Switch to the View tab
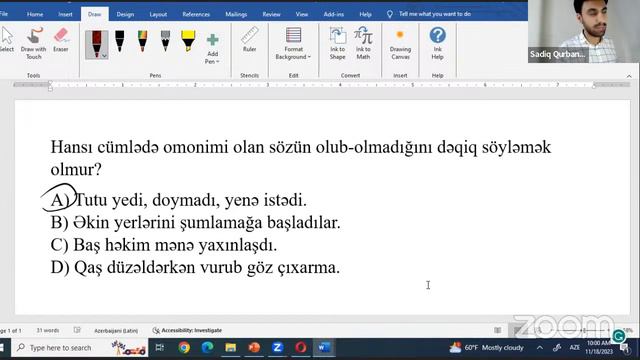The width and height of the screenshot is (640, 360). coord(302,14)
